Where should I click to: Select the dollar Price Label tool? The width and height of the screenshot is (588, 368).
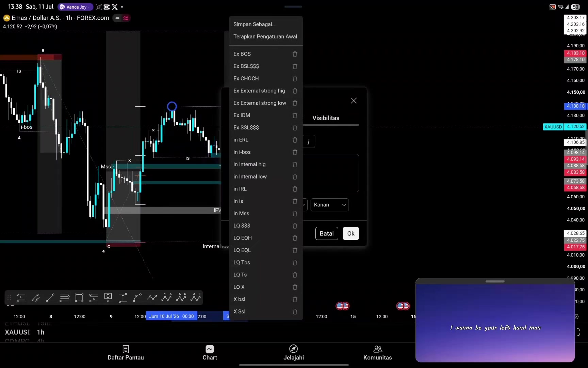click(x=108, y=298)
